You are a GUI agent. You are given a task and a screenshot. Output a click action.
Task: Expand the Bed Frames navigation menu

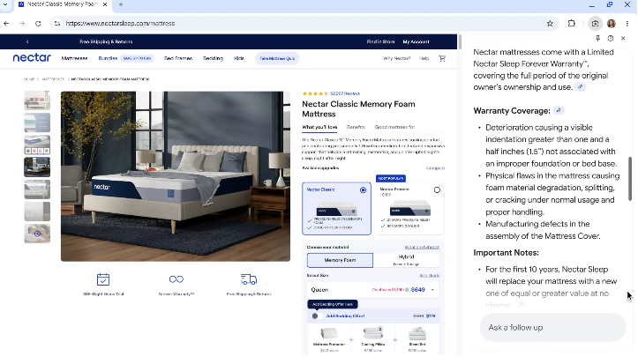178,58
